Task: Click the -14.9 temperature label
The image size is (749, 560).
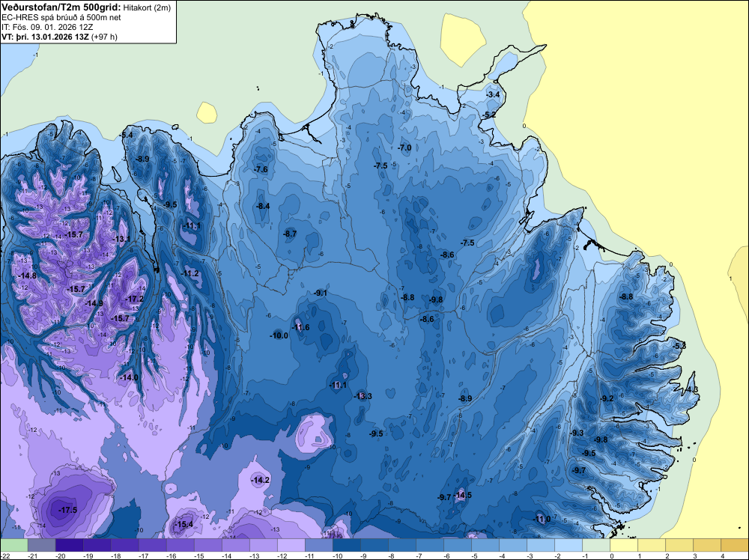Action: click(94, 303)
